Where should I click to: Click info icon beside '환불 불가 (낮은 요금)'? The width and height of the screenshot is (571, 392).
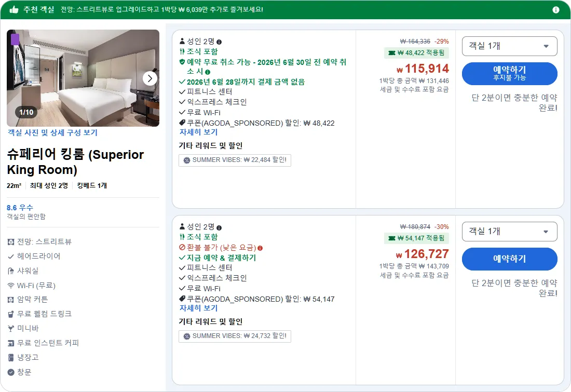260,248
